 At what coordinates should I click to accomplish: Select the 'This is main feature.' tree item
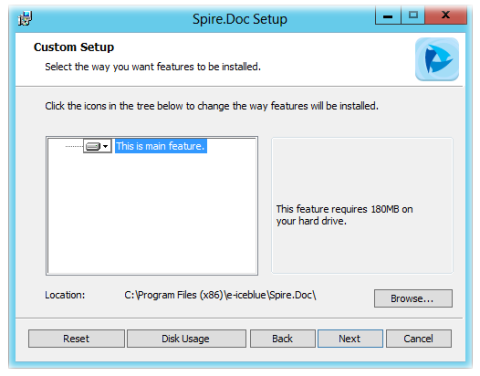[161, 146]
